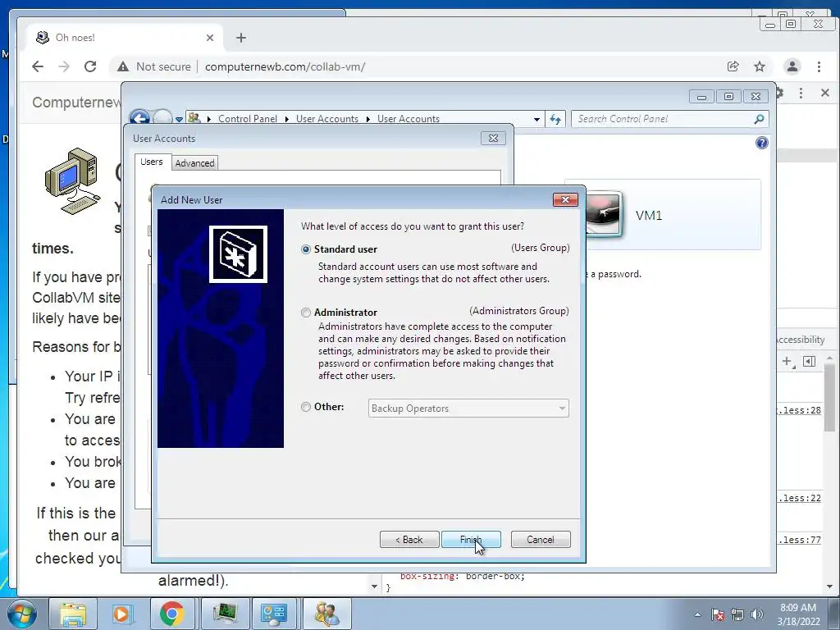Share this page icon in Chrome

(x=733, y=66)
